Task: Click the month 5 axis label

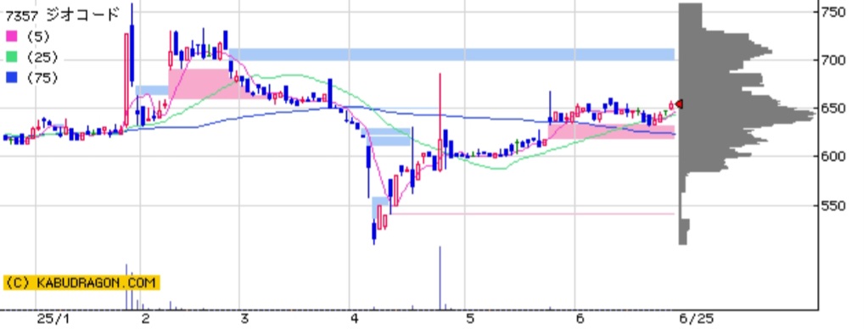Action: [470, 319]
